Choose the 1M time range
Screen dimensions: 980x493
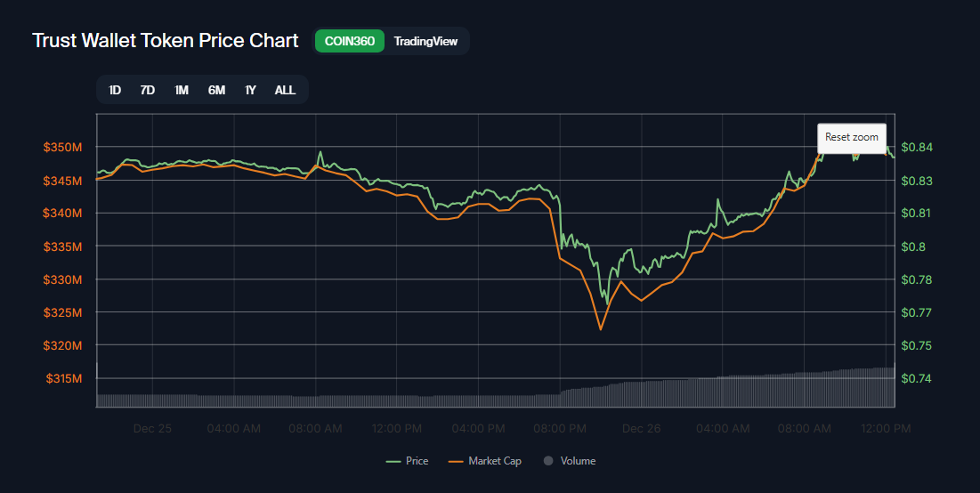point(182,90)
